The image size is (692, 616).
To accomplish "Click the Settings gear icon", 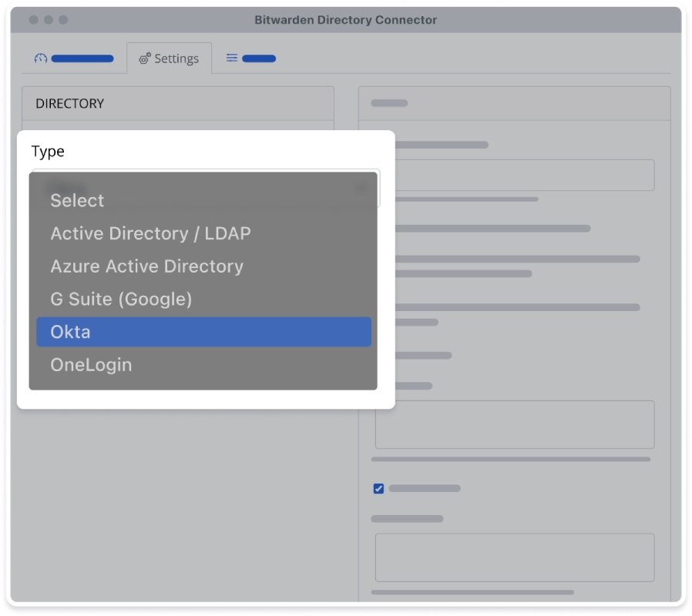I will point(145,59).
